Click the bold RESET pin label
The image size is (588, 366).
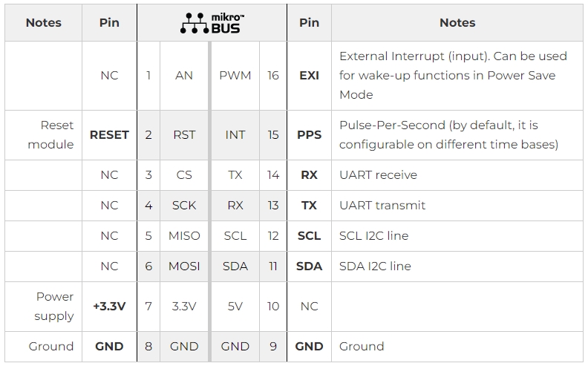(109, 135)
